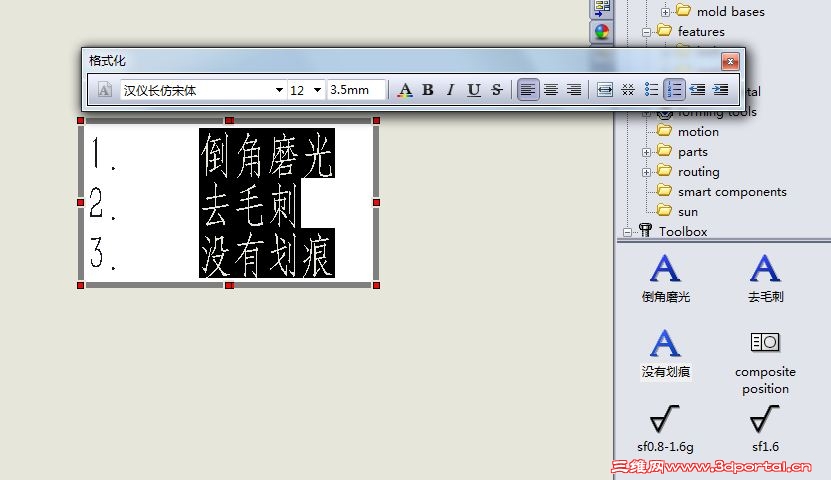The height and width of the screenshot is (480, 831).
Task: Toggle bold formatting
Action: pos(428,90)
